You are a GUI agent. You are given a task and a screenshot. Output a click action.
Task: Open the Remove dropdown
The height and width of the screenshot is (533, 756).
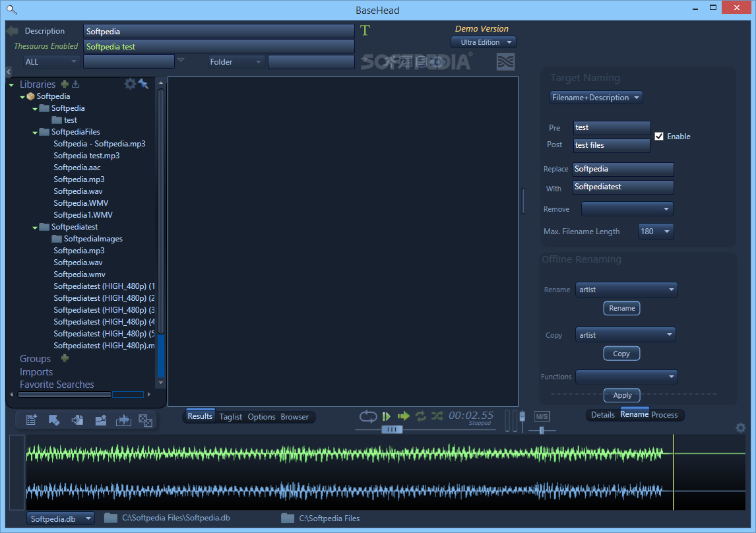[x=627, y=209]
